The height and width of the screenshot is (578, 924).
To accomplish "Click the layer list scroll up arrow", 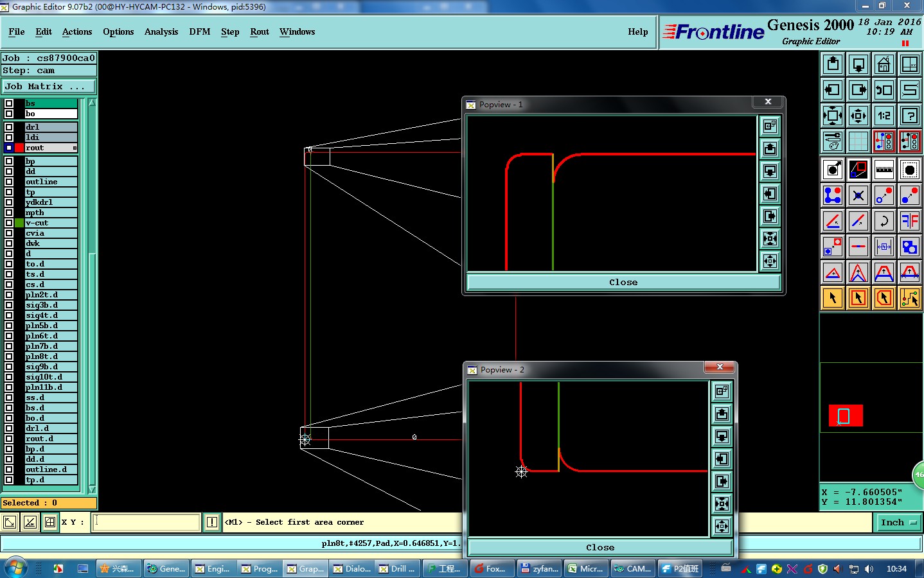I will 92,103.
